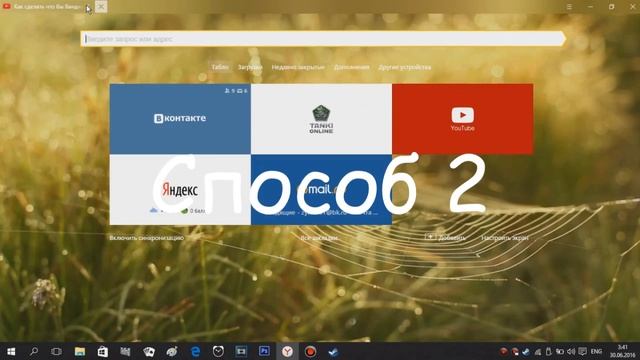Open the Дополнения section
Viewport: 640px width, 360px height.
coord(351,67)
